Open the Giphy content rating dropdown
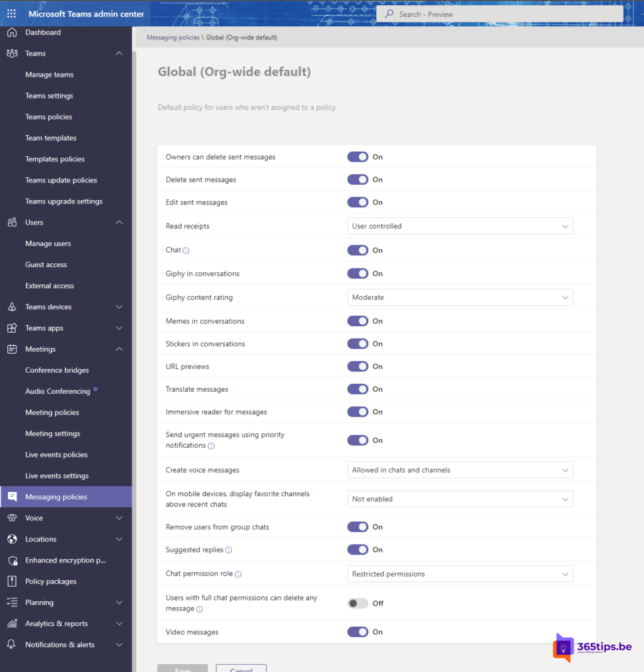Screen dimensions: 644x672 [x=460, y=298]
